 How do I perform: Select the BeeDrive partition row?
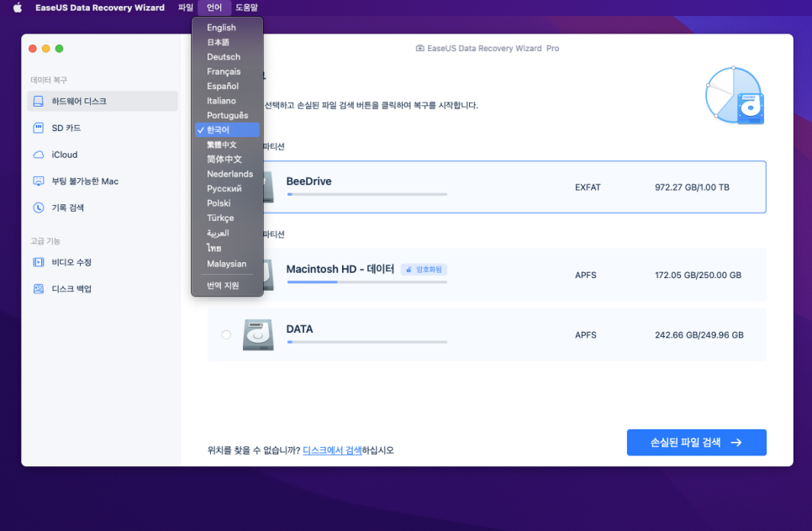pos(487,187)
